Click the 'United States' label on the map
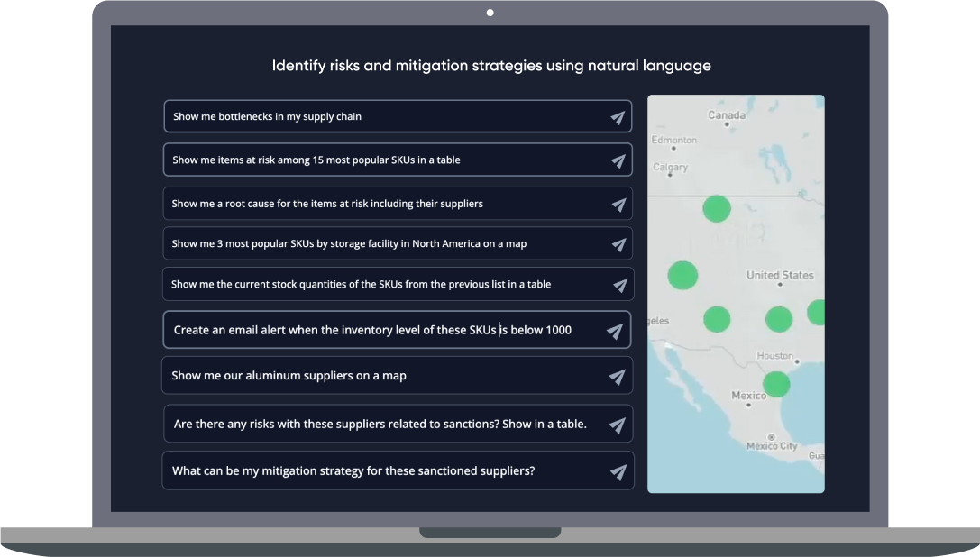The image size is (980, 557). [x=780, y=275]
